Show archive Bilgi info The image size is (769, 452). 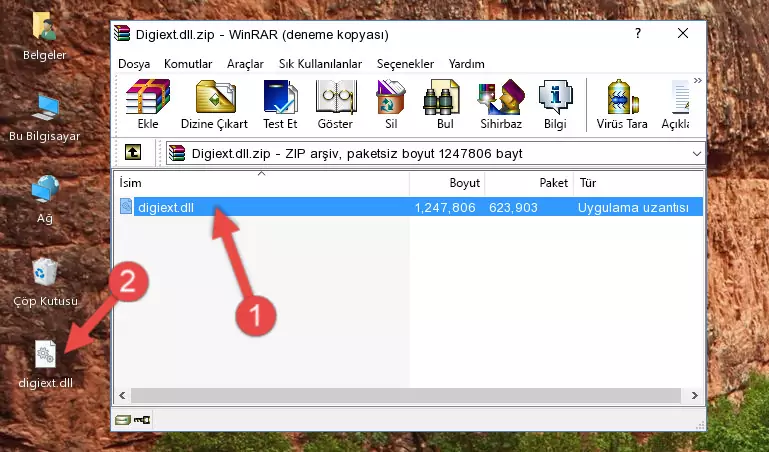click(555, 104)
